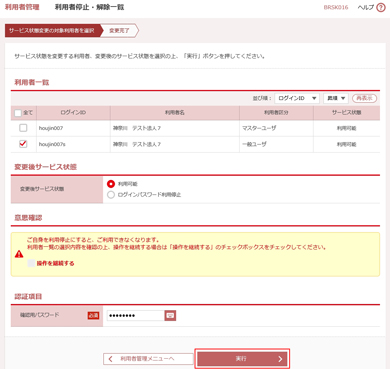Click the 利用者名 column header
Viewport: 390px width, 369px height.
175,113
